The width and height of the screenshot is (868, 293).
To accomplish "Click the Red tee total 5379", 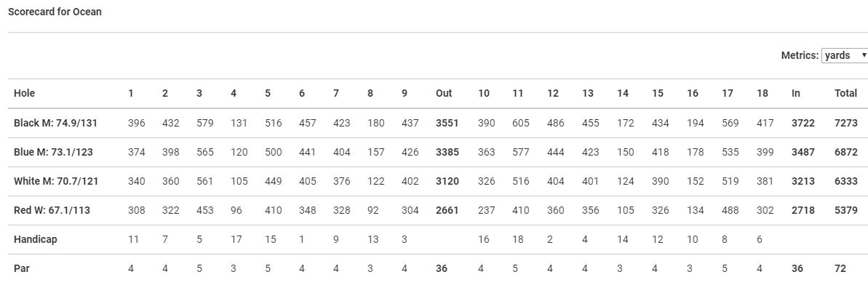I will [x=846, y=210].
